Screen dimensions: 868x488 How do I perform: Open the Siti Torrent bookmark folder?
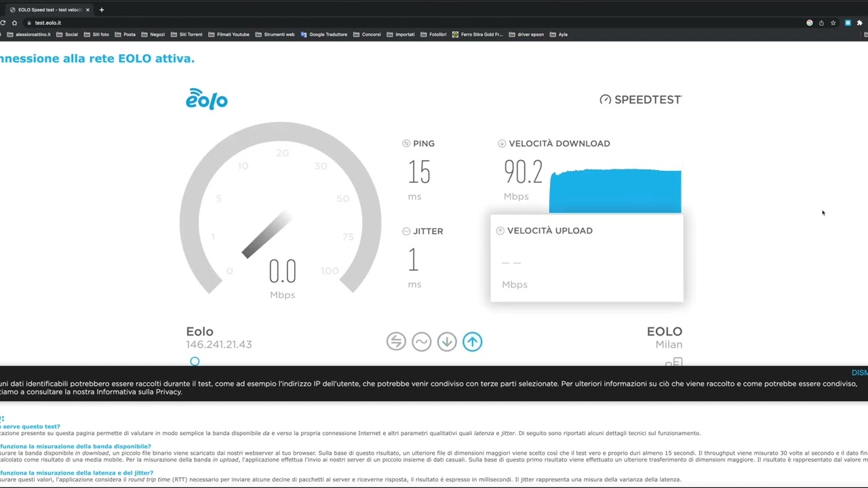click(186, 35)
